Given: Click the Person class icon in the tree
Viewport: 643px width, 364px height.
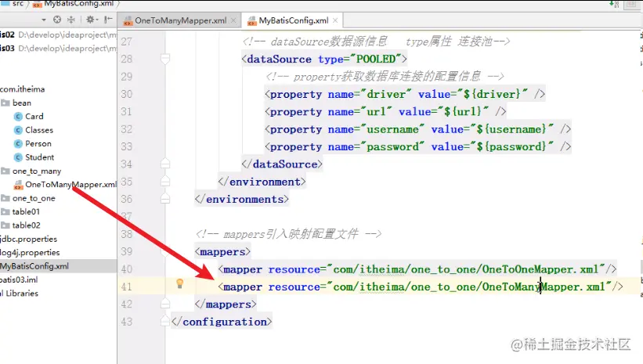Looking at the screenshot, I should click(x=18, y=143).
